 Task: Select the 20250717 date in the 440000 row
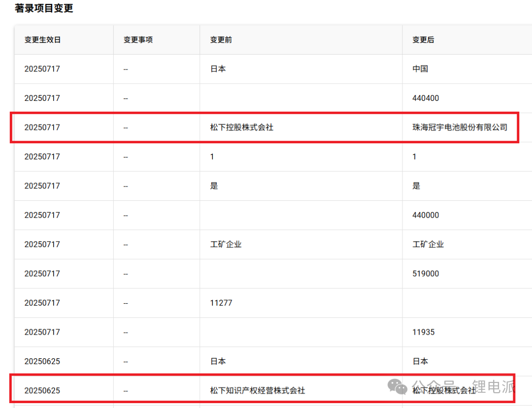tap(42, 215)
